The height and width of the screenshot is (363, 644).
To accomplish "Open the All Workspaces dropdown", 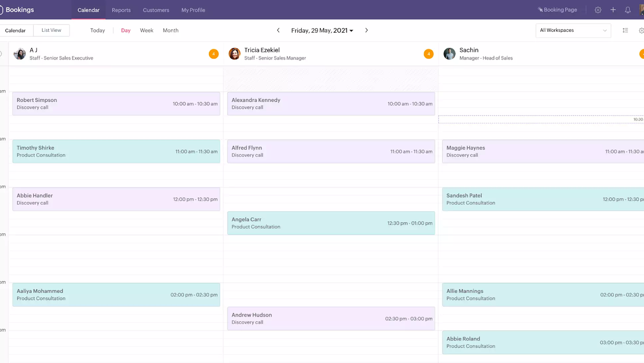I will point(573,30).
